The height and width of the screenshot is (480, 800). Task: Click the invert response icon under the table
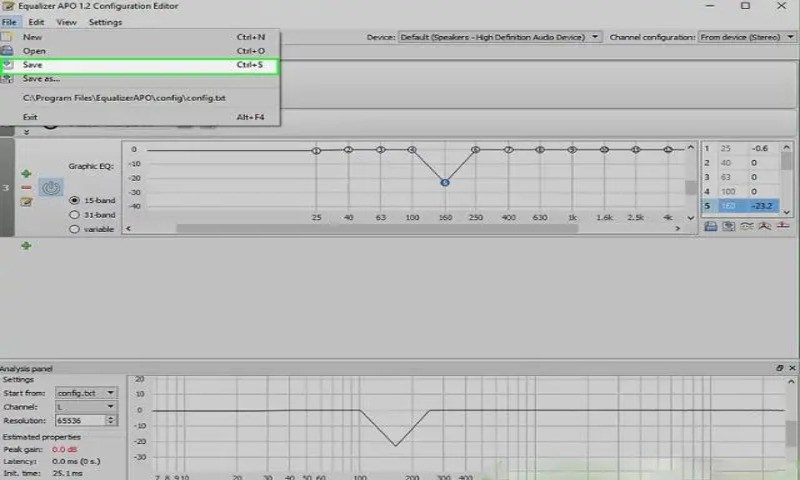click(x=746, y=226)
